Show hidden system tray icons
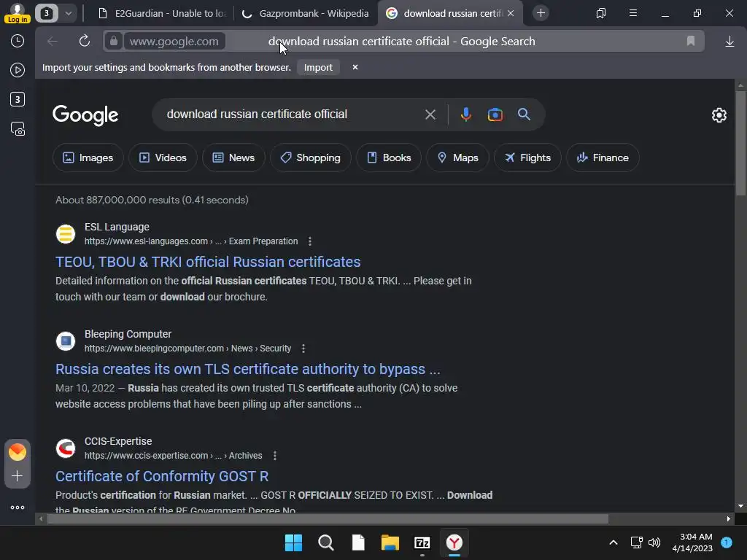 tap(614, 542)
